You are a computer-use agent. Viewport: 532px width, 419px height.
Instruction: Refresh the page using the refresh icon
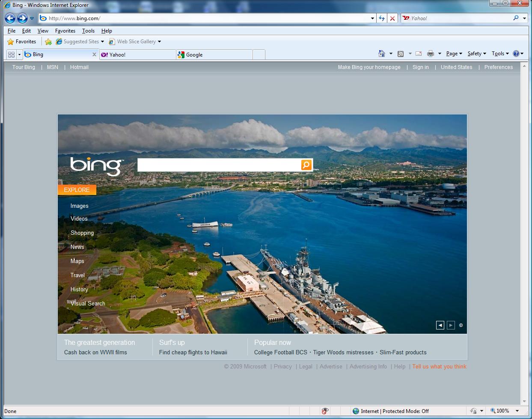(x=382, y=18)
